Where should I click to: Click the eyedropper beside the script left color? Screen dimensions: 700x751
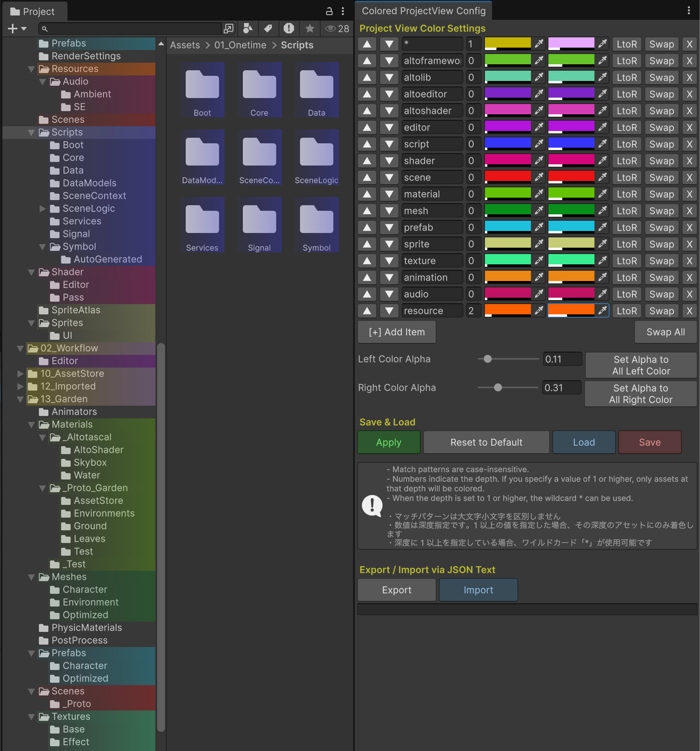(x=538, y=144)
